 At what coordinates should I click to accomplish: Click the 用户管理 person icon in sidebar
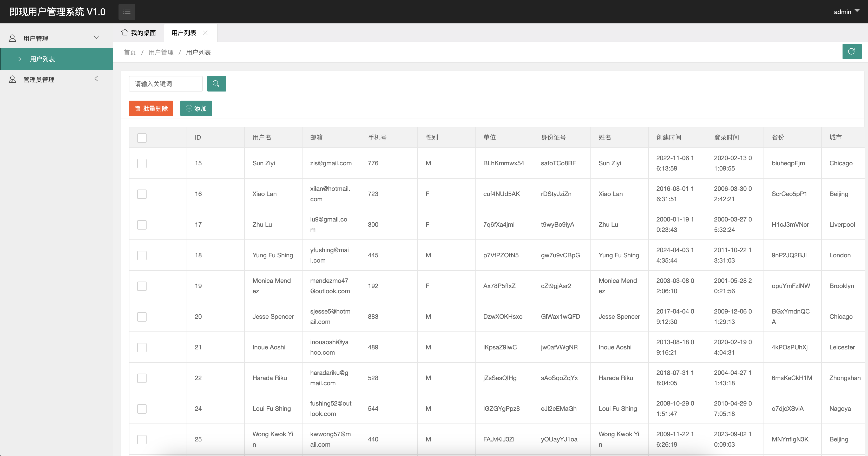coord(12,38)
